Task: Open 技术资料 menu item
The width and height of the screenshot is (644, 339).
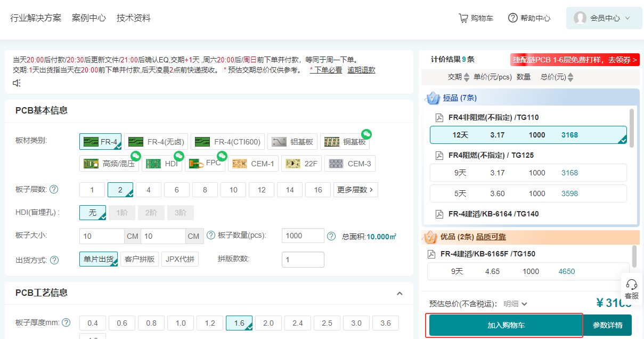Action: pyautogui.click(x=134, y=18)
